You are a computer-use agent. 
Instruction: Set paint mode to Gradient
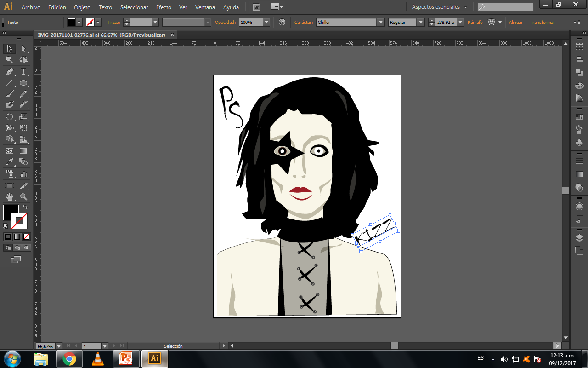(x=17, y=237)
